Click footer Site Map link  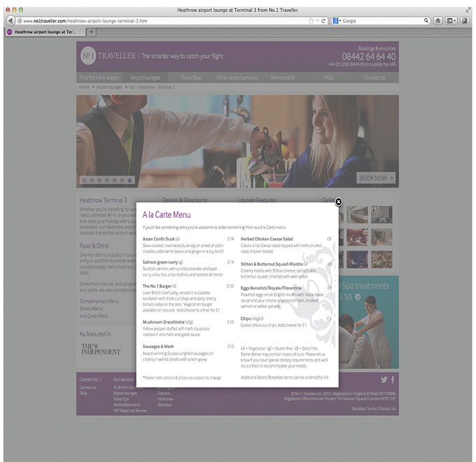coord(358,409)
